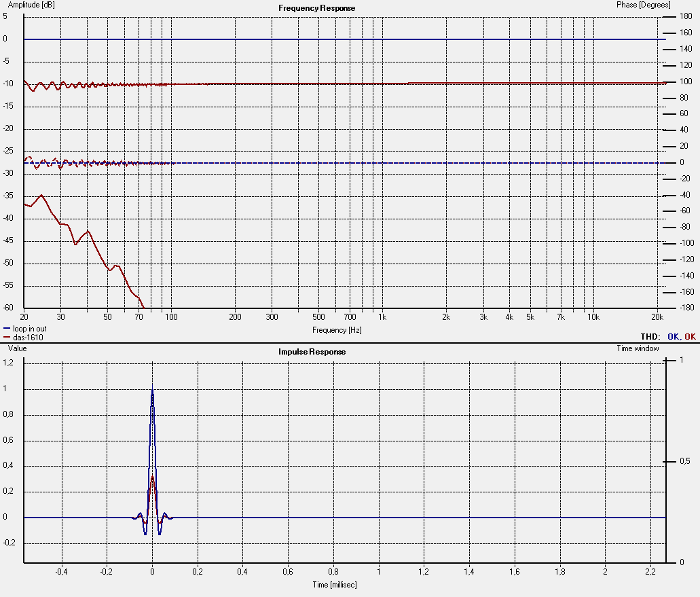Click the blue impulse peak at time zero

152,389
